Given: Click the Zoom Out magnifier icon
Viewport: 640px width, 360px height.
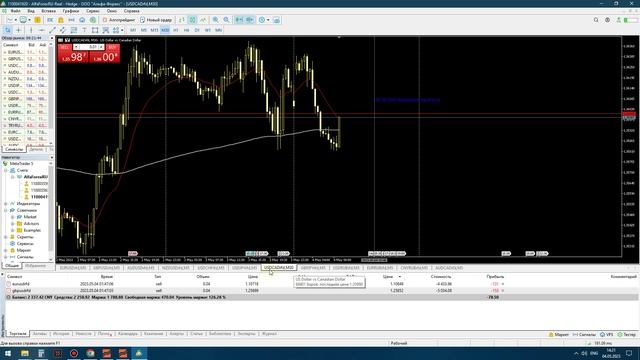Looking at the screenshot, I should (x=227, y=20).
